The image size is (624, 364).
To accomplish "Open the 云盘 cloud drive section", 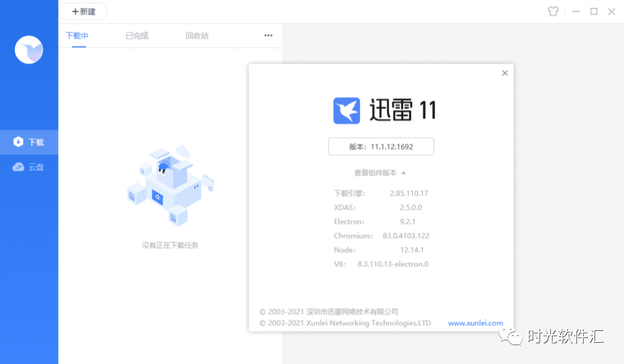I will pyautogui.click(x=29, y=167).
